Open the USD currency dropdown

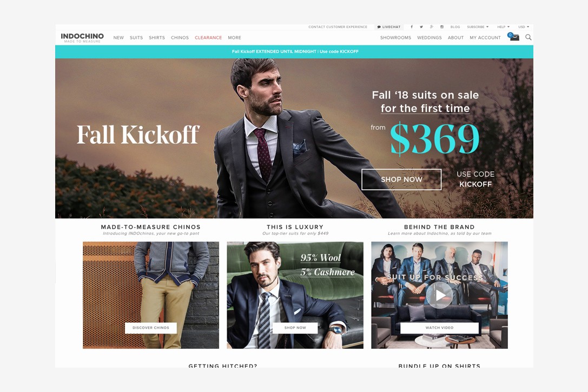pyautogui.click(x=524, y=27)
